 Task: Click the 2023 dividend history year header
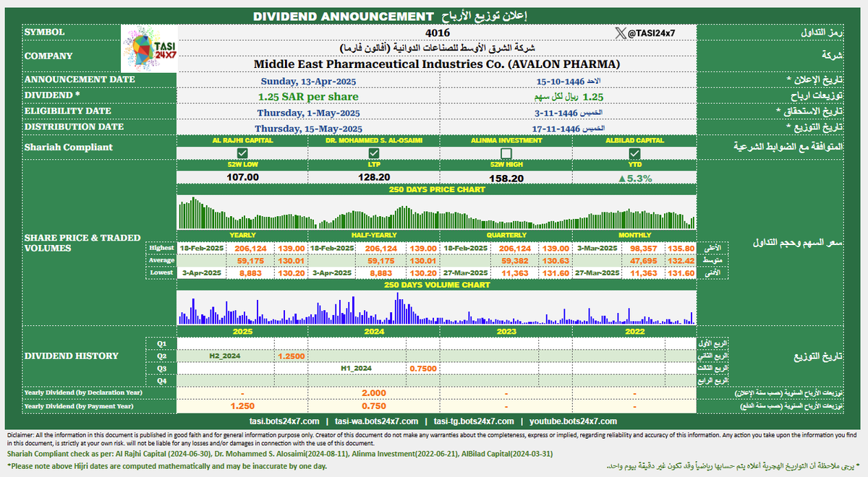coord(506,331)
